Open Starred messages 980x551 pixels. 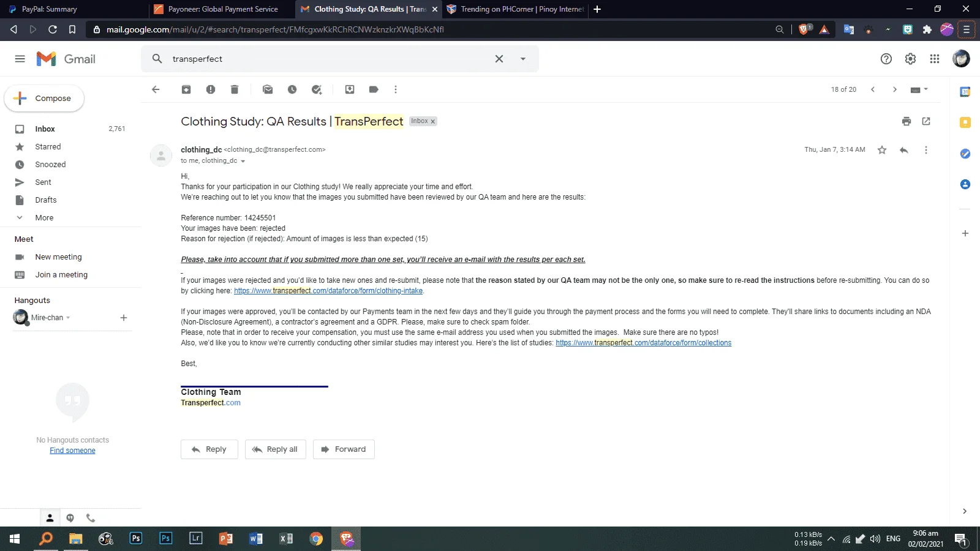(x=48, y=147)
